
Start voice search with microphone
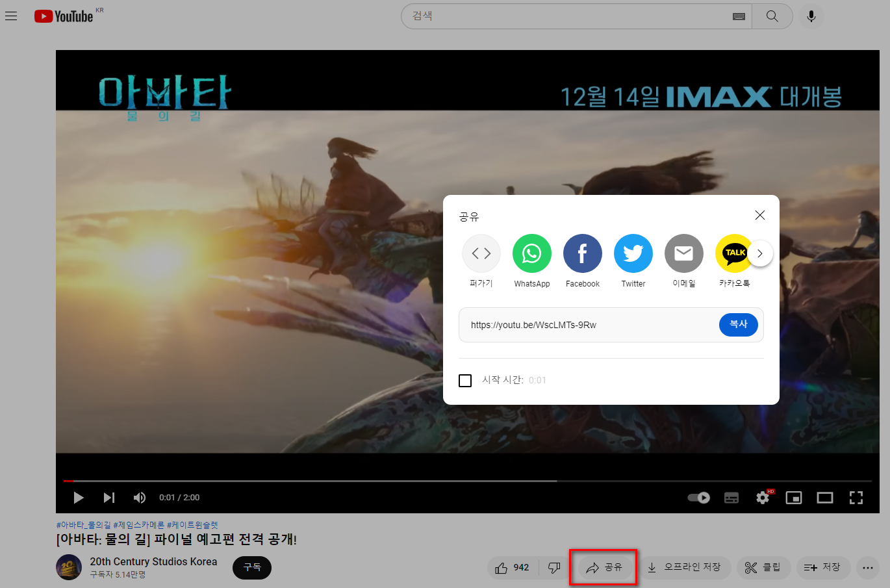(811, 16)
